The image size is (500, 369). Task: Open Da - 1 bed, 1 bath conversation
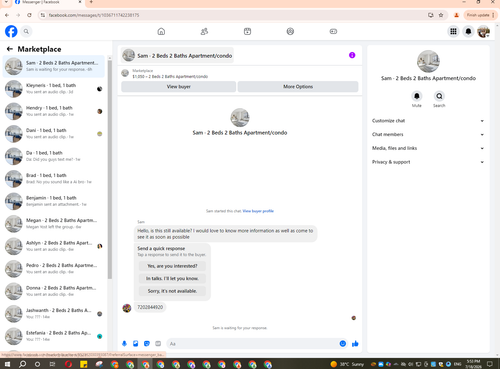54,156
